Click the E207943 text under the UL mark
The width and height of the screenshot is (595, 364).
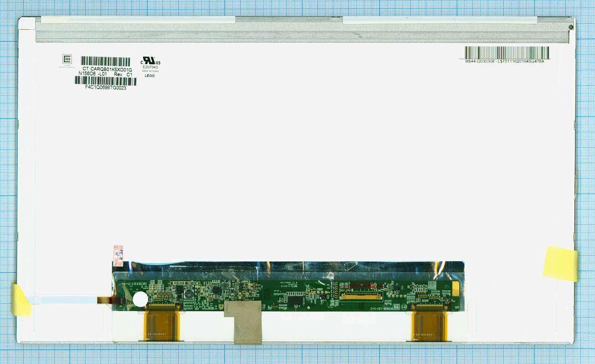(150, 67)
